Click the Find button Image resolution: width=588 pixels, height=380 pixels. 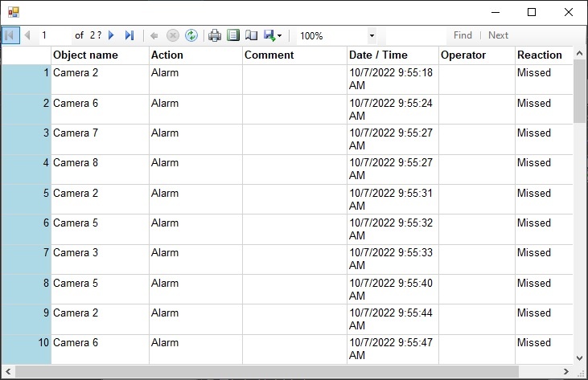tap(463, 35)
